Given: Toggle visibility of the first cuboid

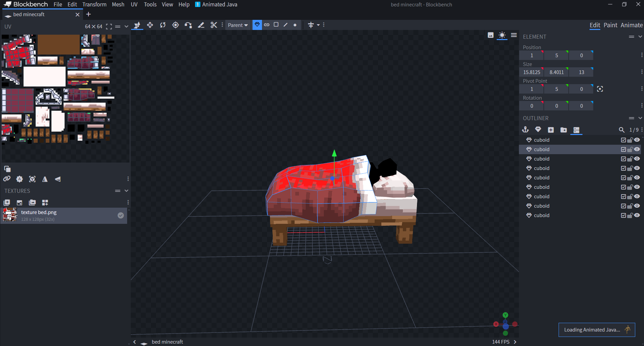Looking at the screenshot, I should (638, 140).
